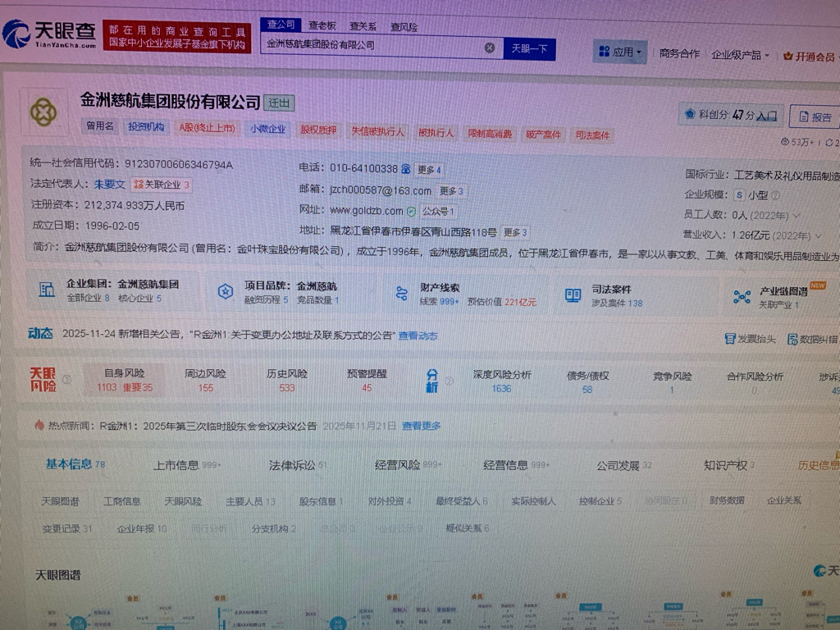
Task: Click the A股(终止上市) tag
Action: [x=207, y=128]
